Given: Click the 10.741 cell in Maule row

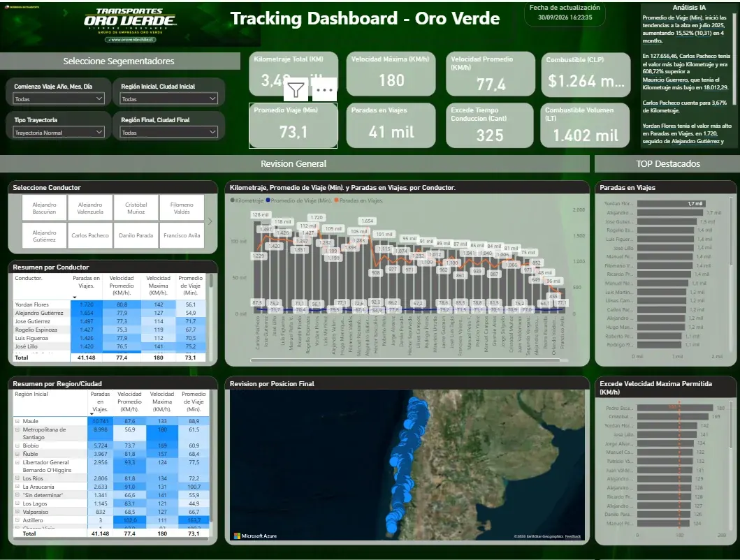Looking at the screenshot, I should coord(100,421).
